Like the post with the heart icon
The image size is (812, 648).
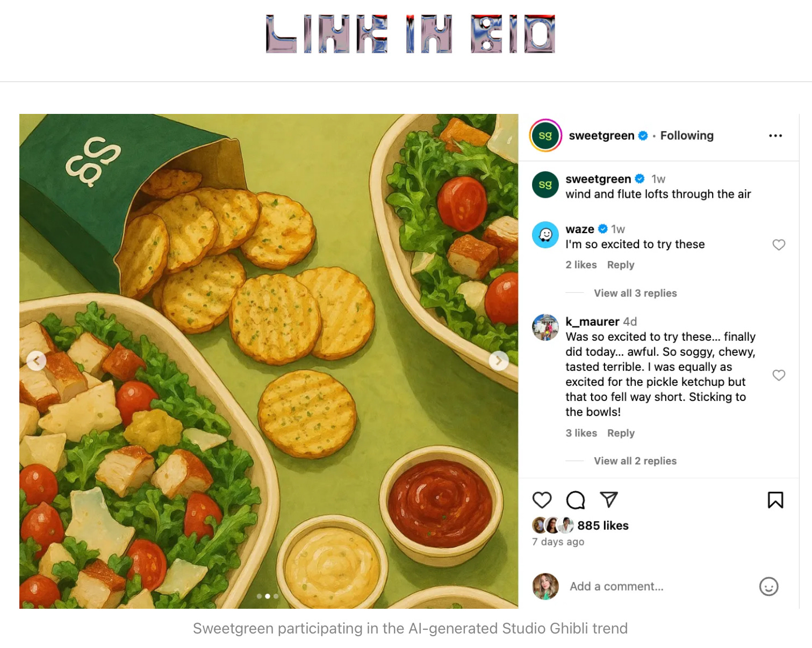point(542,500)
